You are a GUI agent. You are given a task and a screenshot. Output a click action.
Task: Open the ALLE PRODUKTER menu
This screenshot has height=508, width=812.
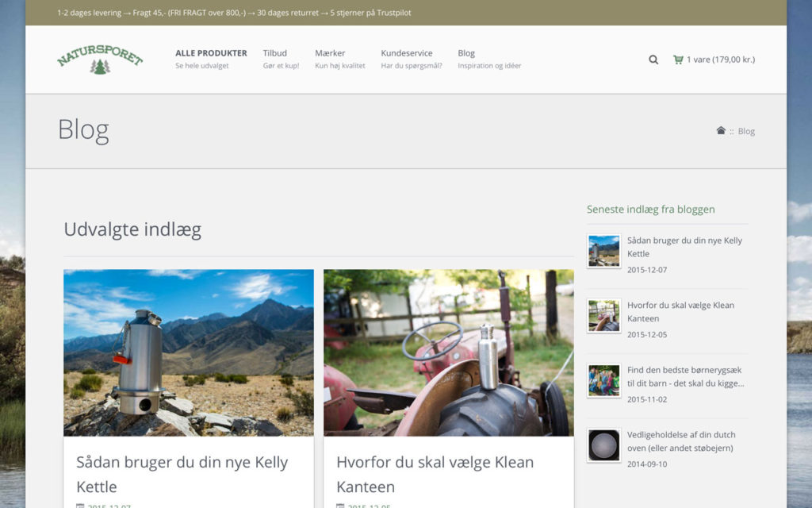(211, 53)
